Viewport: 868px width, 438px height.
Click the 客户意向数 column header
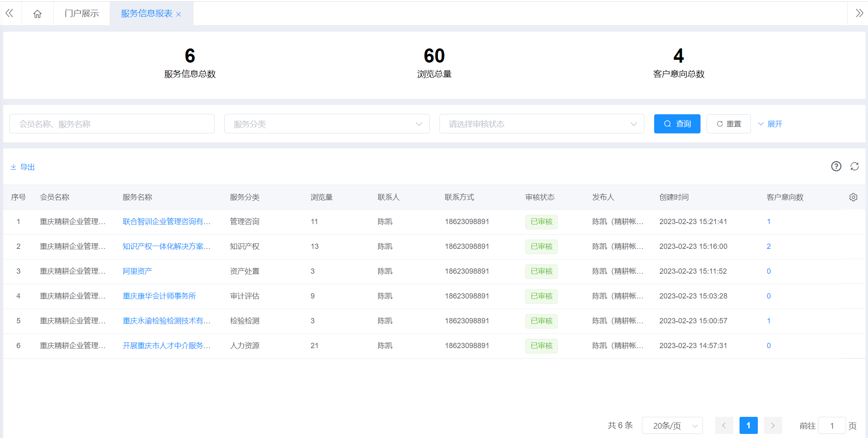[785, 197]
